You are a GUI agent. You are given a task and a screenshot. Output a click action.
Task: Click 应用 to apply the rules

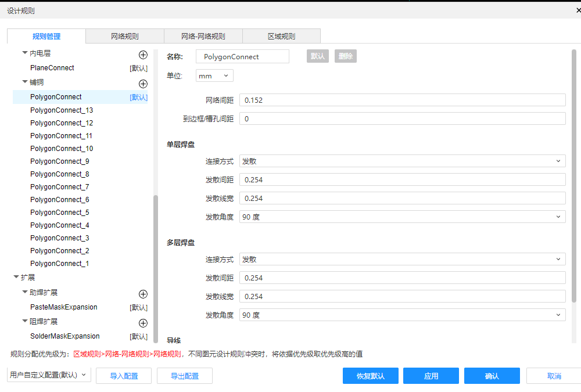[431, 376]
